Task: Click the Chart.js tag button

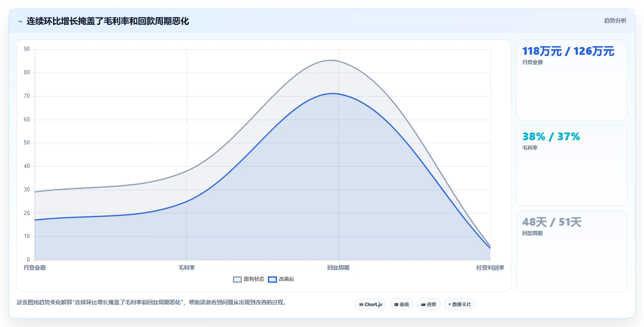Action: click(x=371, y=304)
